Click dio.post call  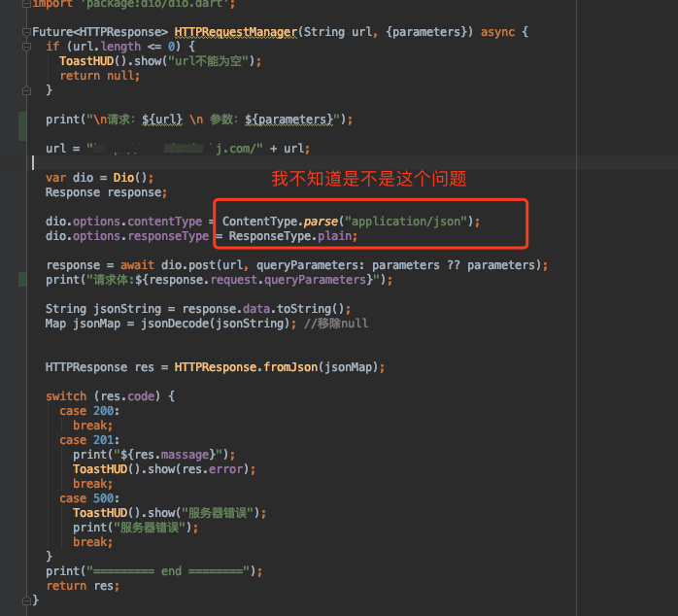point(188,265)
